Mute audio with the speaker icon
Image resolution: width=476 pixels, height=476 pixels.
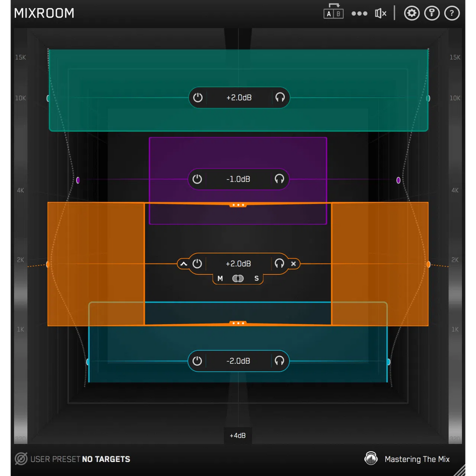click(380, 13)
